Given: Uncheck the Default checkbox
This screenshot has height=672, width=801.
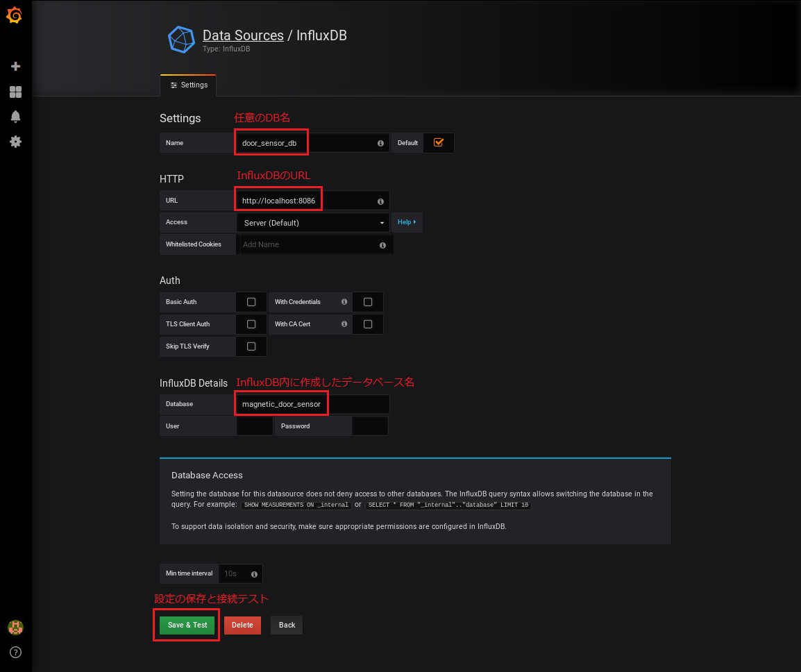Looking at the screenshot, I should pos(439,142).
